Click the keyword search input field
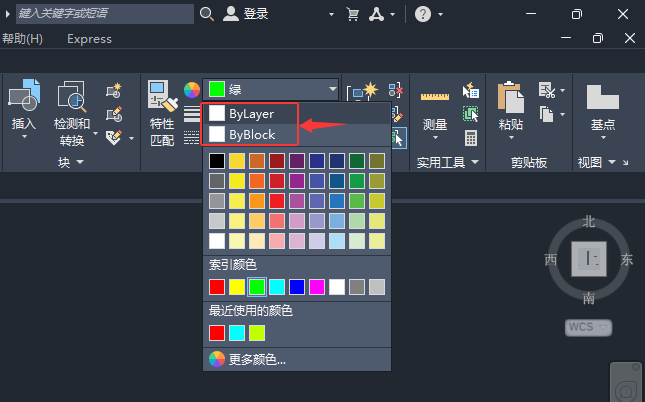This screenshot has height=402, width=645. [105, 14]
